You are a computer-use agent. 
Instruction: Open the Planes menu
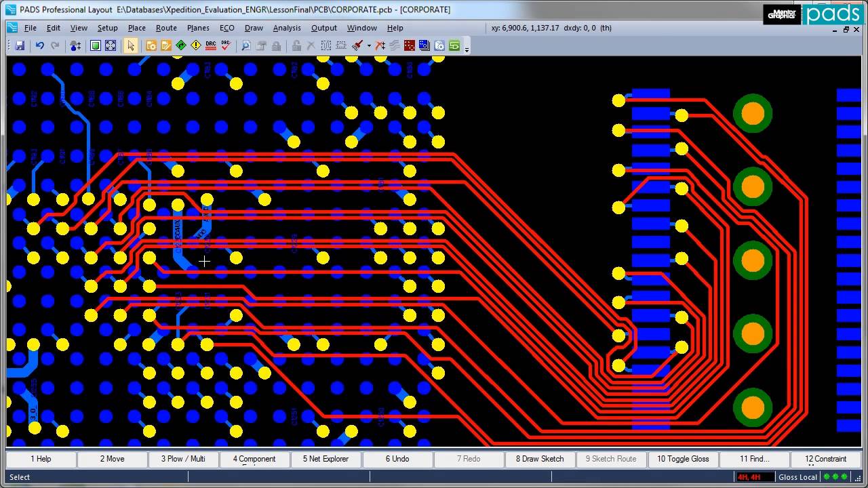tap(197, 28)
